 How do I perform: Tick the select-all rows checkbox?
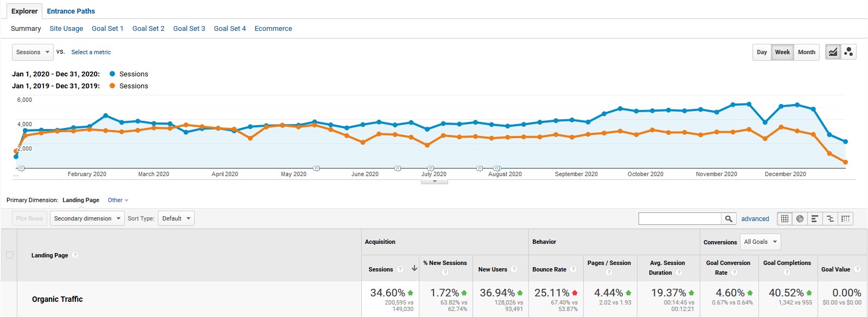coord(9,255)
